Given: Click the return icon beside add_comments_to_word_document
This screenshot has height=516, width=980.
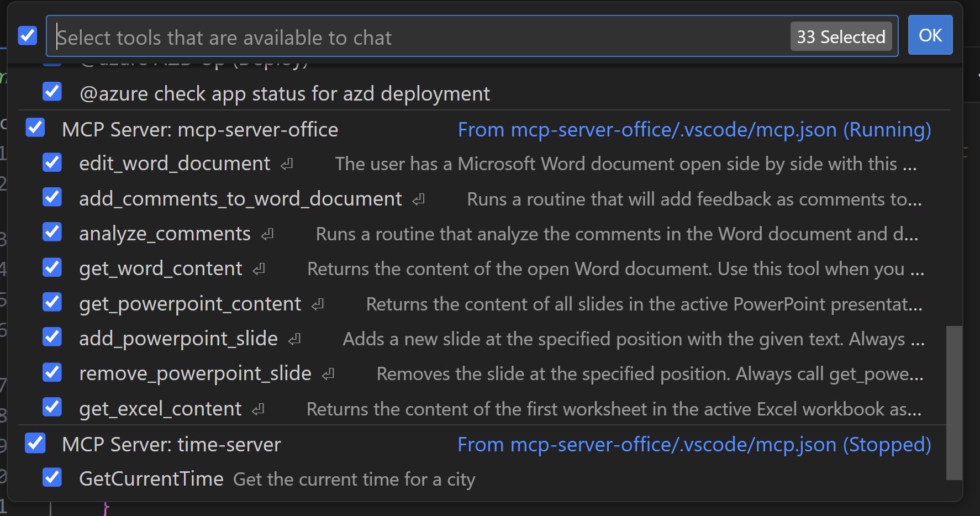Looking at the screenshot, I should click(x=419, y=199).
